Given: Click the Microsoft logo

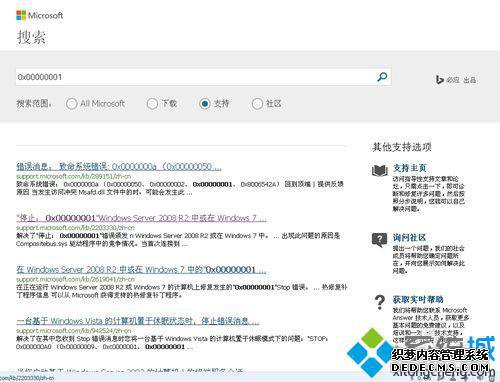Looking at the screenshot, I should point(39,15).
